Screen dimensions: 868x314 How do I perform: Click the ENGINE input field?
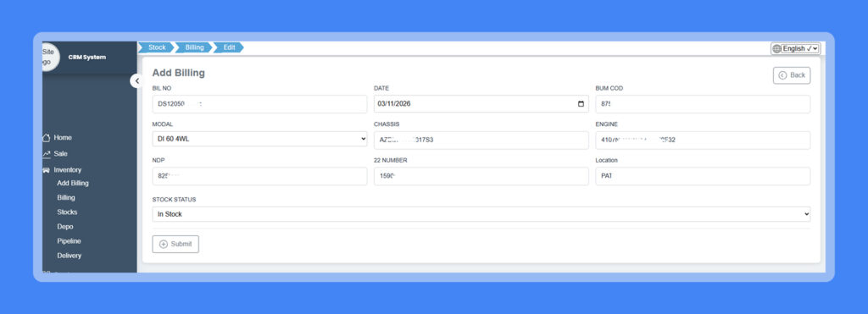tap(703, 140)
